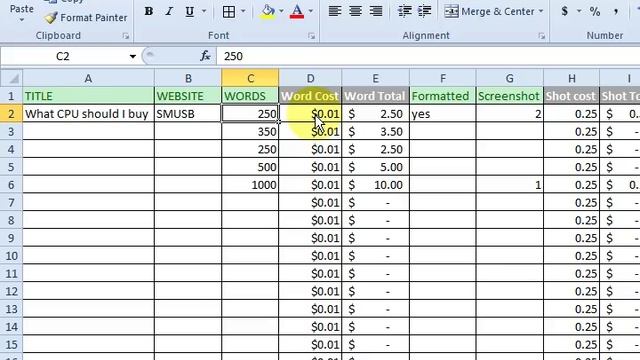Open Font dialog launcher
Screen dimensions: 640x360
(311, 36)
